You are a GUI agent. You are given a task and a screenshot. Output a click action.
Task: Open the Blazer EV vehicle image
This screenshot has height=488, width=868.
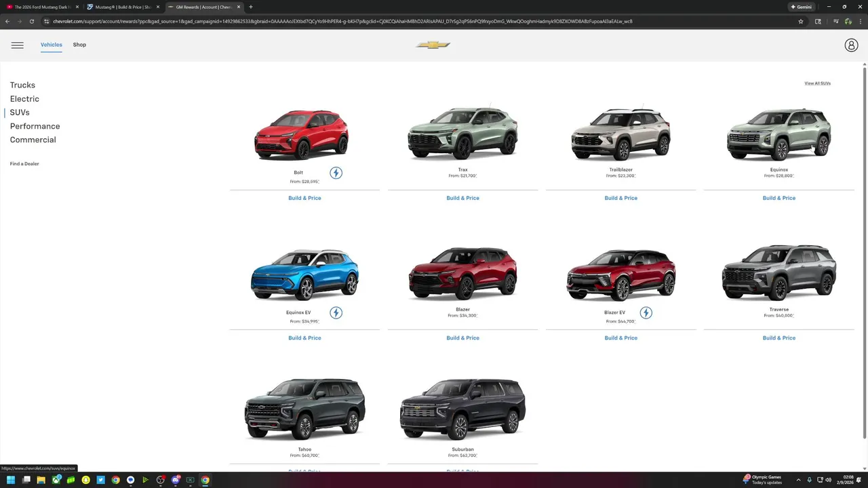pyautogui.click(x=620, y=274)
